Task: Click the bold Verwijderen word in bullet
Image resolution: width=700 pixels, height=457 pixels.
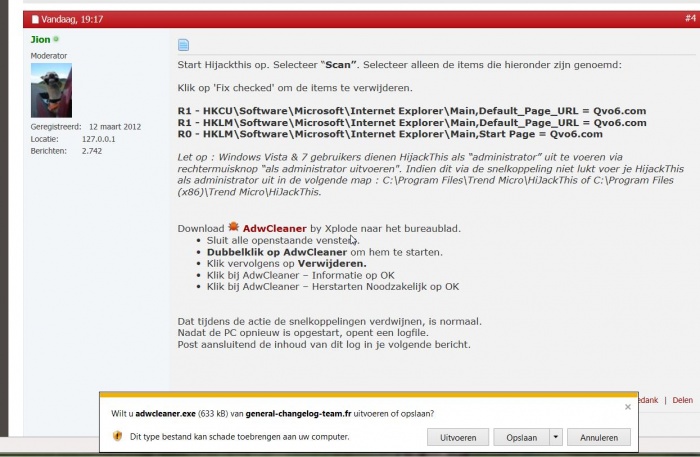Action: pyautogui.click(x=332, y=263)
